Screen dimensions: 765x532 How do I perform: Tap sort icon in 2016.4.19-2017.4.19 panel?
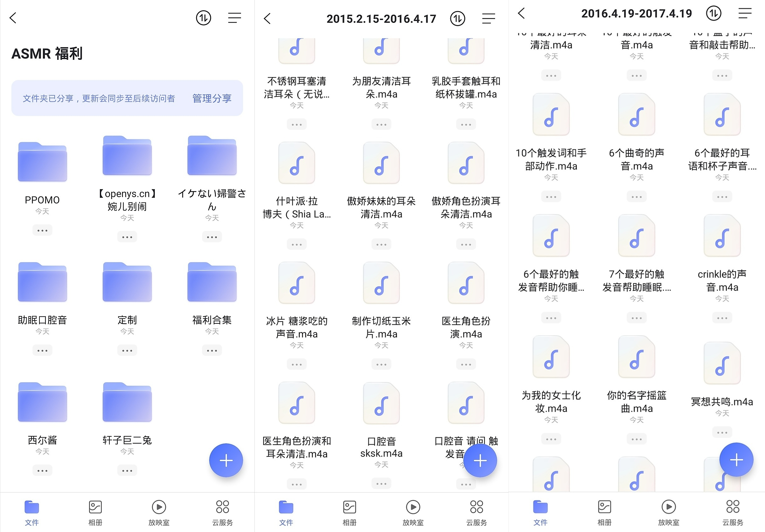click(x=713, y=13)
